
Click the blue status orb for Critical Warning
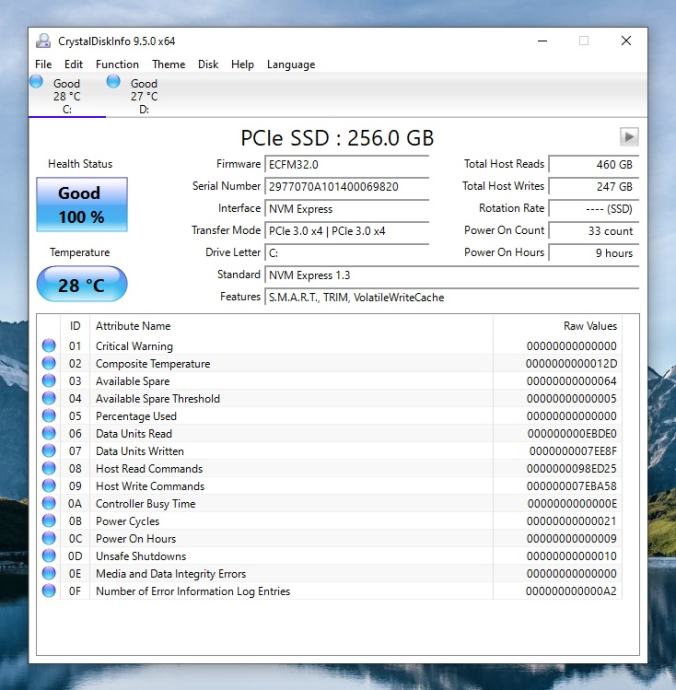(x=49, y=346)
